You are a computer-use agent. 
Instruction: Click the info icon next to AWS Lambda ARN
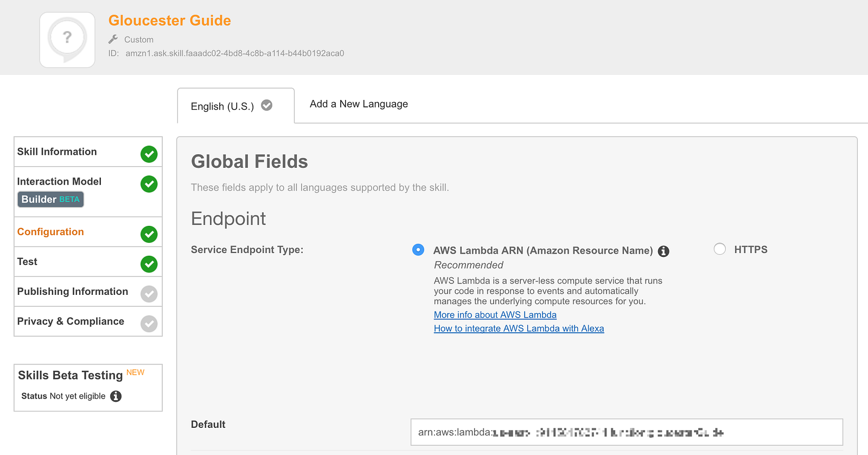[x=663, y=251]
